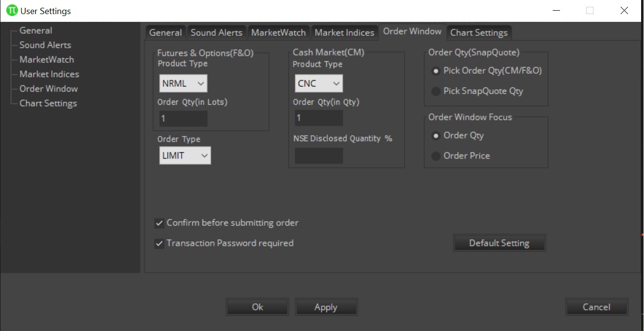Screen dimensions: 644x331
Task: Click the Cancel button
Action: click(x=596, y=307)
